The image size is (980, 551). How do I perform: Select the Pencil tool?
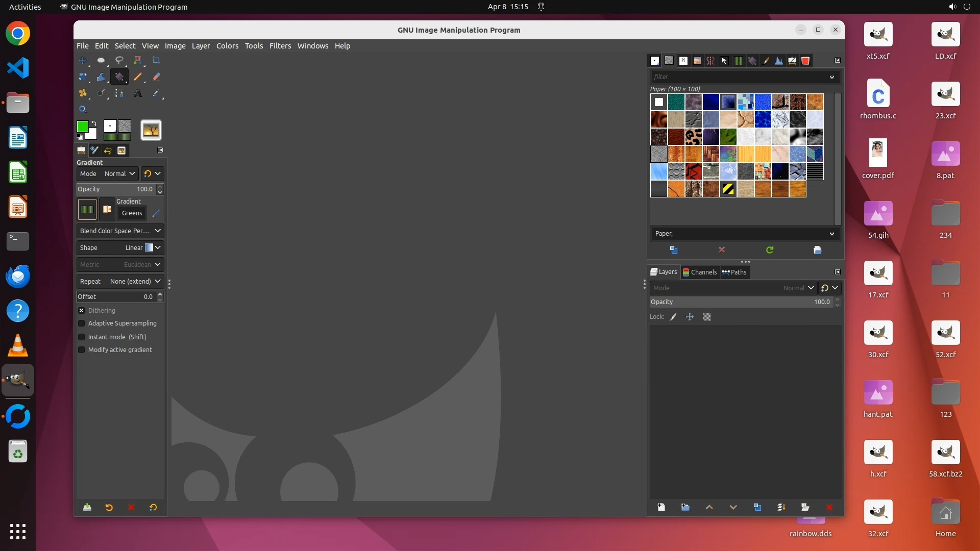tap(138, 77)
